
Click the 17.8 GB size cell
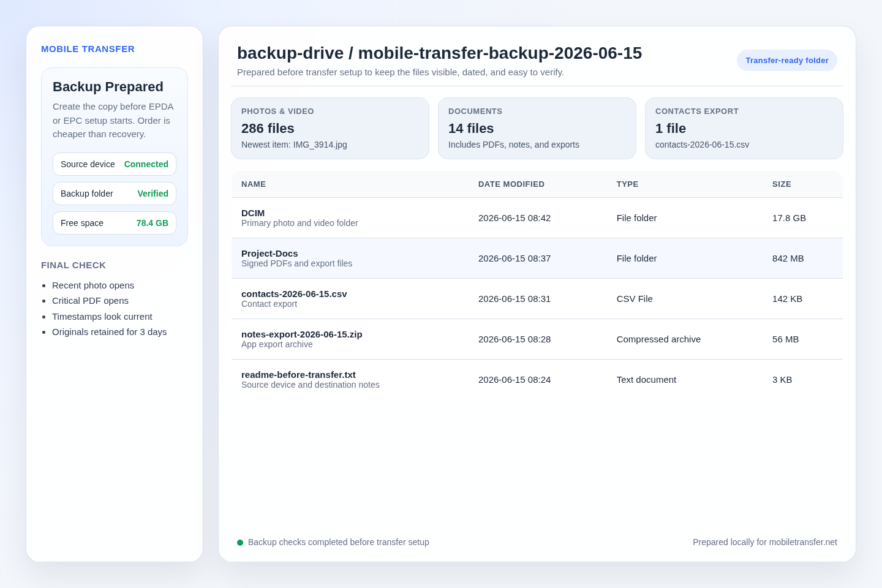tap(789, 218)
